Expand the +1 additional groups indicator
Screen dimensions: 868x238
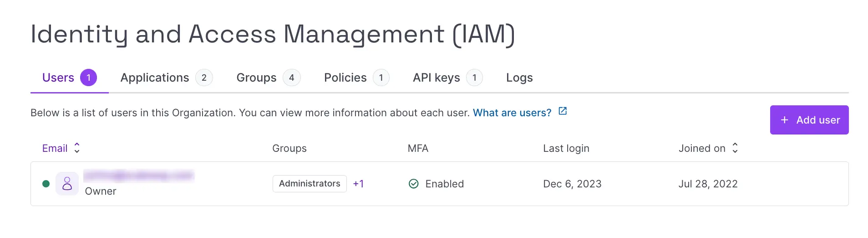358,184
